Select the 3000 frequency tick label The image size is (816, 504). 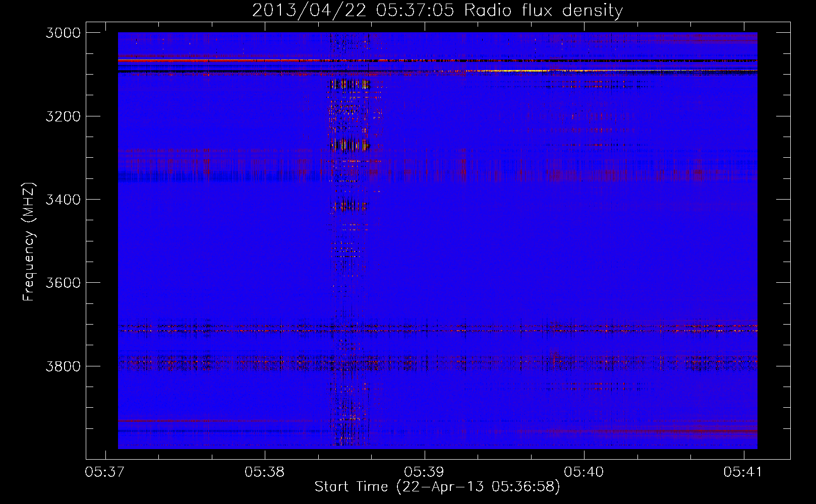63,33
